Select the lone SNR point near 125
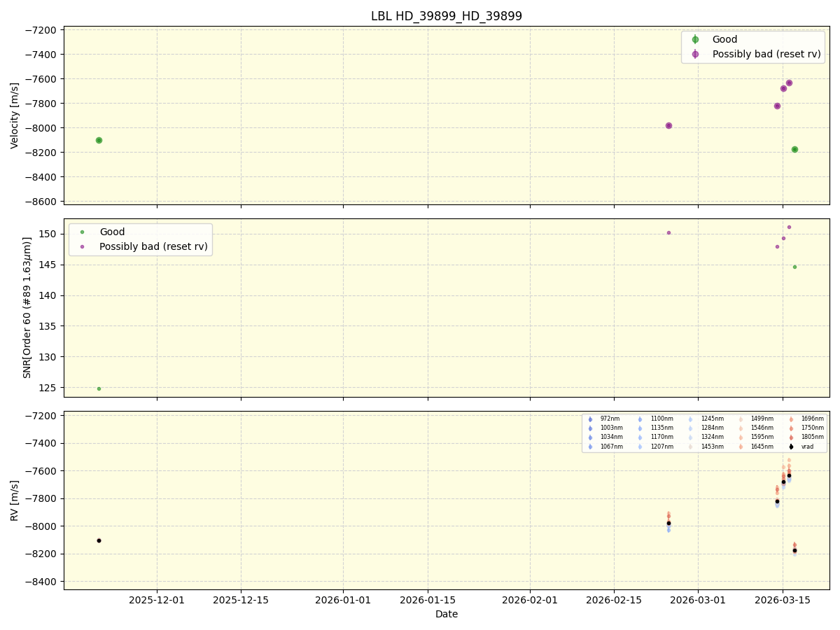This screenshot has width=840, height=630. click(99, 388)
